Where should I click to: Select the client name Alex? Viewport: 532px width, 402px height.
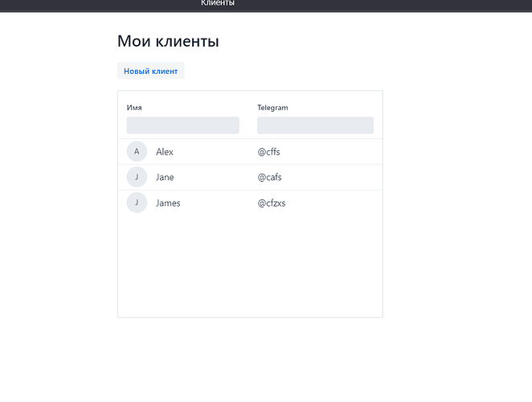pos(165,152)
